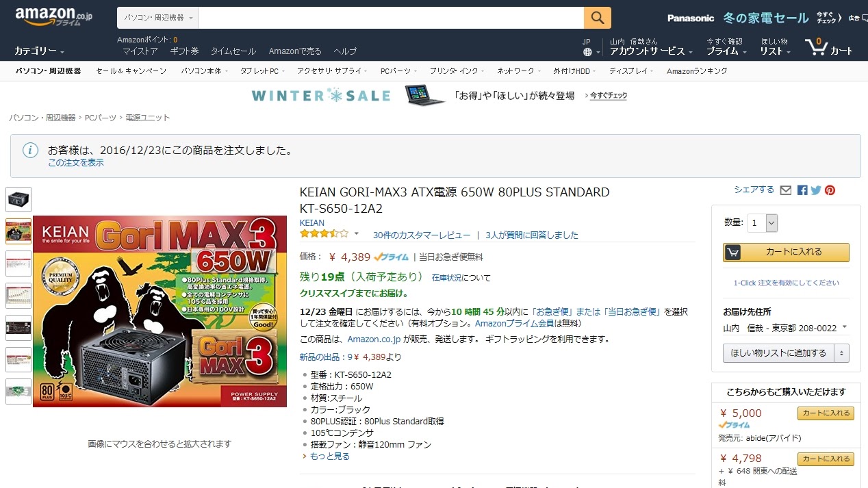Viewport: 868px width, 488px height.
Task: Click 電源ユニット breadcrumb
Action: pos(148,118)
